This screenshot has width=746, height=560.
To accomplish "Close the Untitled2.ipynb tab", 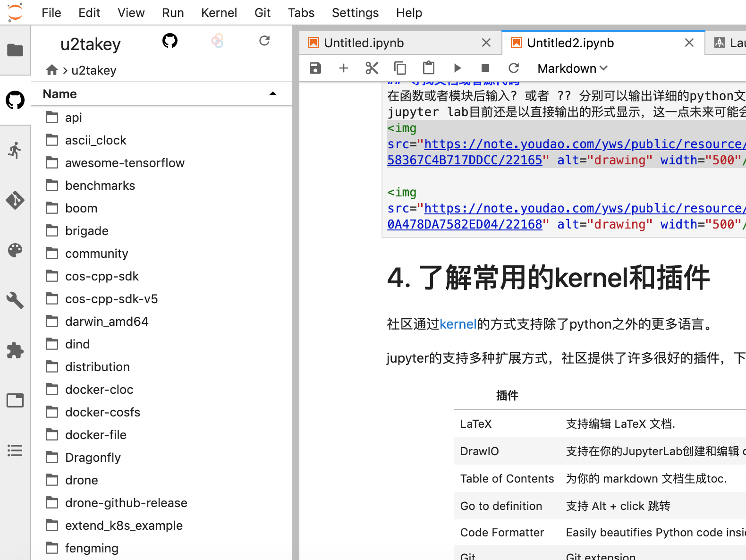I will pos(689,43).
